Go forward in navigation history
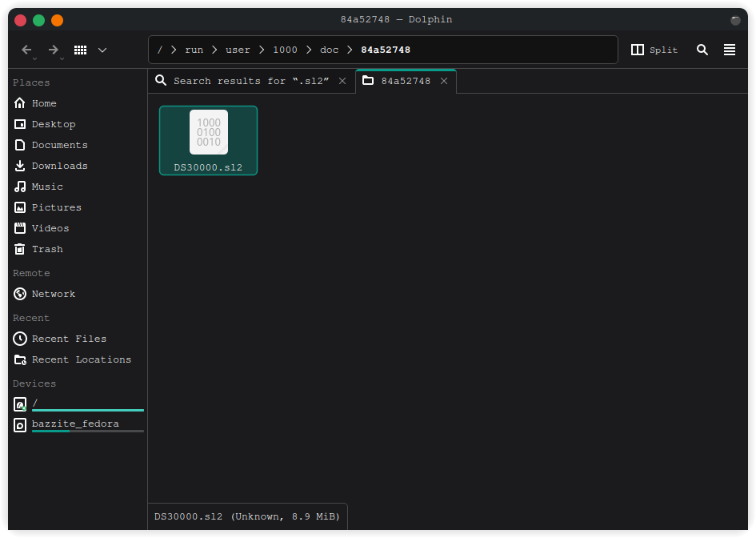Viewport: 756px width, 538px height. pyautogui.click(x=54, y=50)
